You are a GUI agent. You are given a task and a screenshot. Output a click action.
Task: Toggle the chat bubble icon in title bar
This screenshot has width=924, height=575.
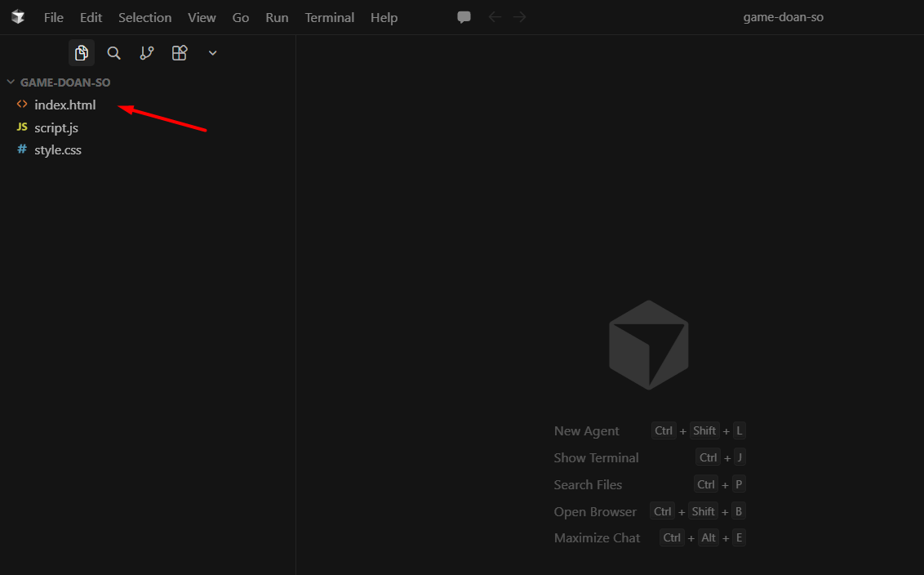(x=464, y=17)
